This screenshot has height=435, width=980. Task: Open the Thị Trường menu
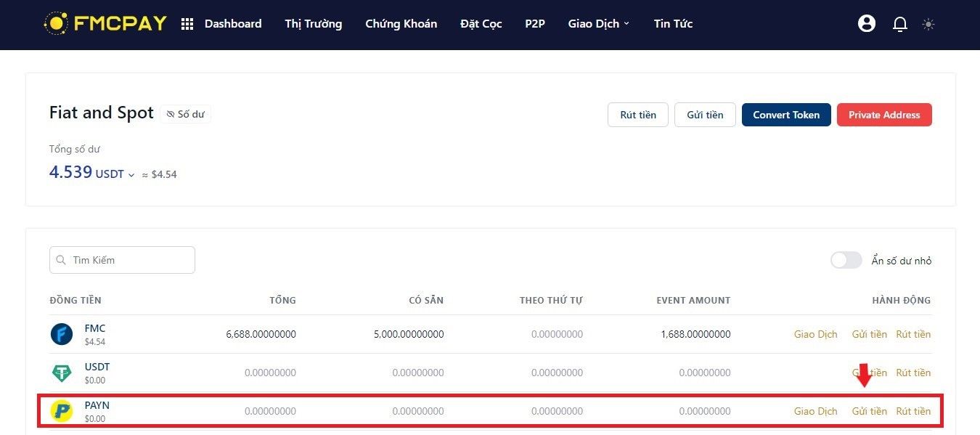coord(314,24)
